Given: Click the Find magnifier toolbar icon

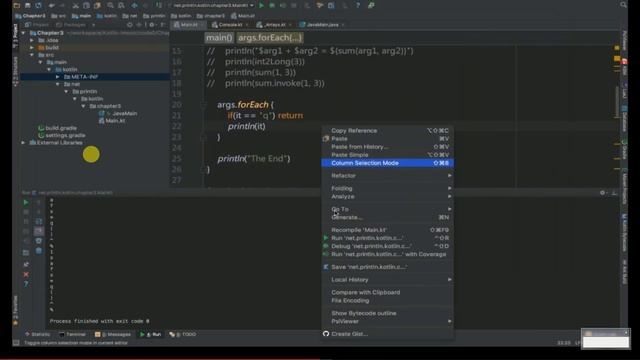Looking at the screenshot, I should [111, 5].
